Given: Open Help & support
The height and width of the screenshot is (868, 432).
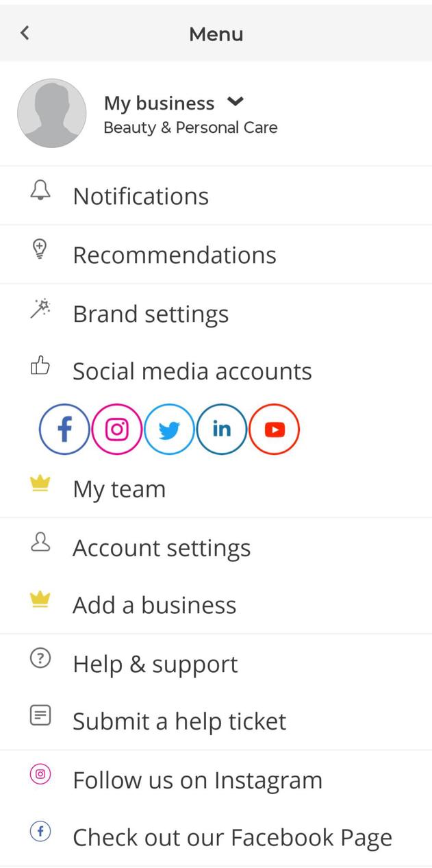Looking at the screenshot, I should coord(155,664).
